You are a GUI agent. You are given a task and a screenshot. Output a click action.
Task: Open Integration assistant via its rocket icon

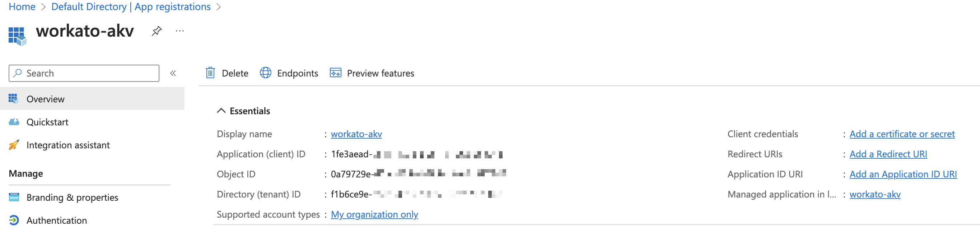tap(14, 145)
